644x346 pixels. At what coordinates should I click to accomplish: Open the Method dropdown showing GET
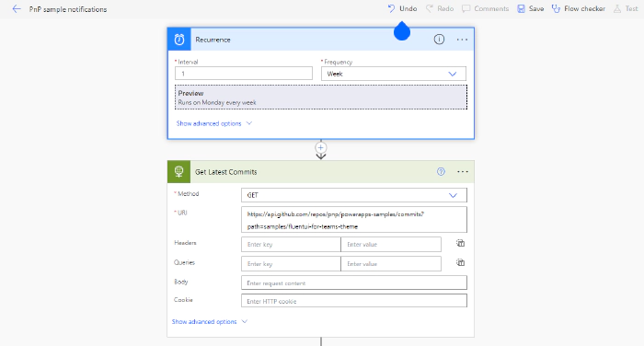(354, 195)
